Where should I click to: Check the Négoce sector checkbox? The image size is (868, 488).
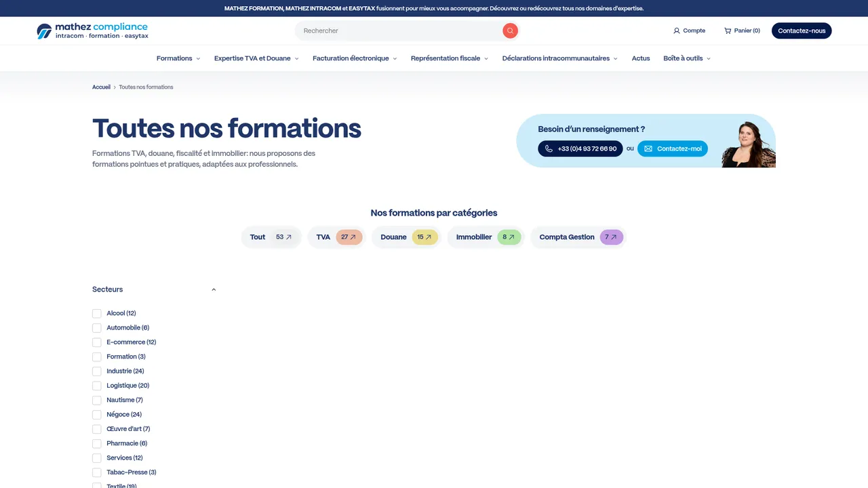pyautogui.click(x=97, y=415)
